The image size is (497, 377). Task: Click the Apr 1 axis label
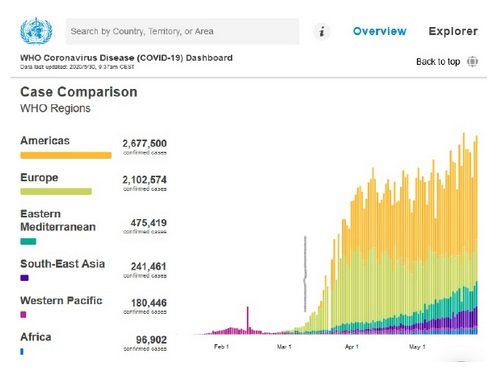352,347
